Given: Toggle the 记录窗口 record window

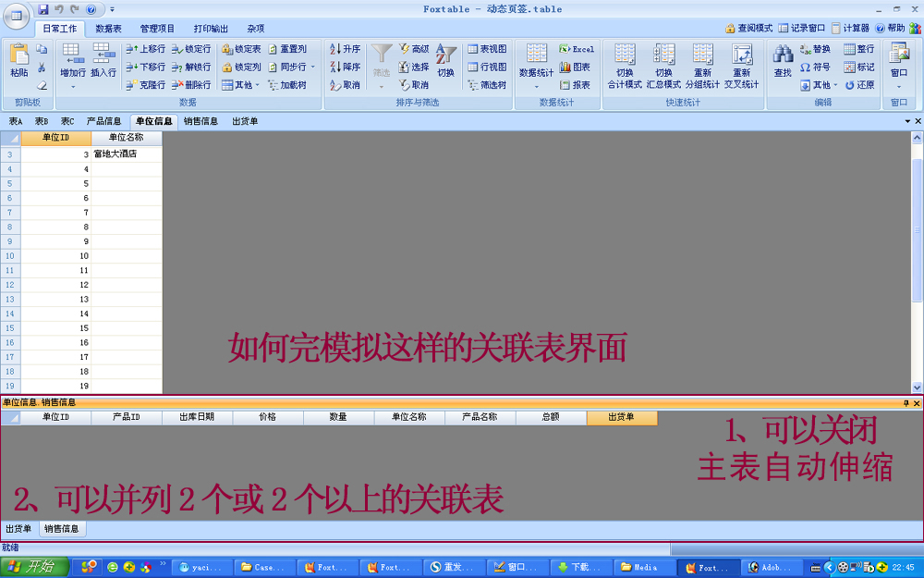Looking at the screenshot, I should tap(801, 28).
